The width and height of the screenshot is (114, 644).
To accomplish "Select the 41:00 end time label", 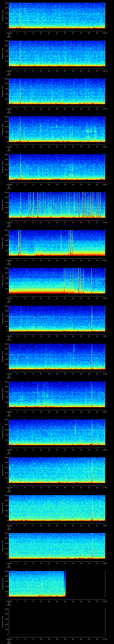I will point(105,639).
